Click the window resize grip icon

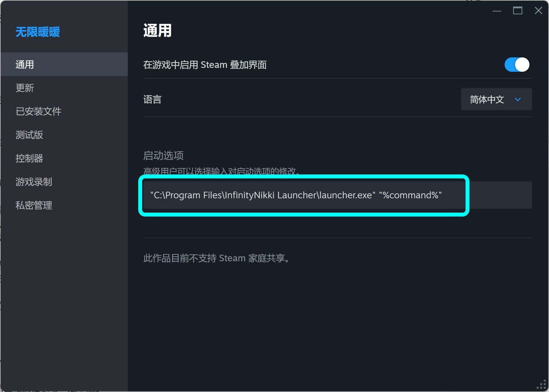[541, 385]
